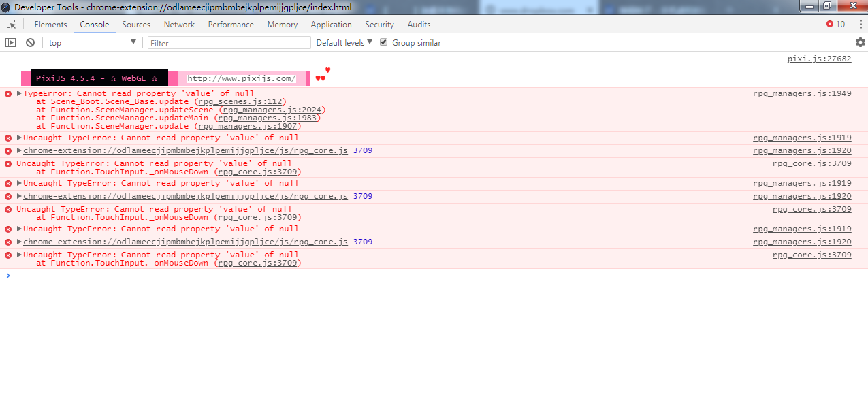Collapse the TypeError Scene_Boot stack trace
The image size is (868, 418).
click(19, 94)
